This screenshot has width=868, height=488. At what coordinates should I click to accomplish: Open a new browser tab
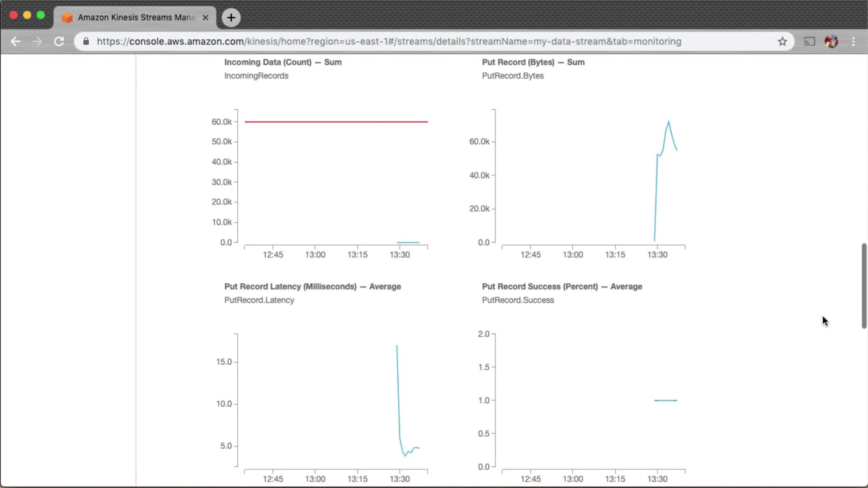tap(231, 18)
